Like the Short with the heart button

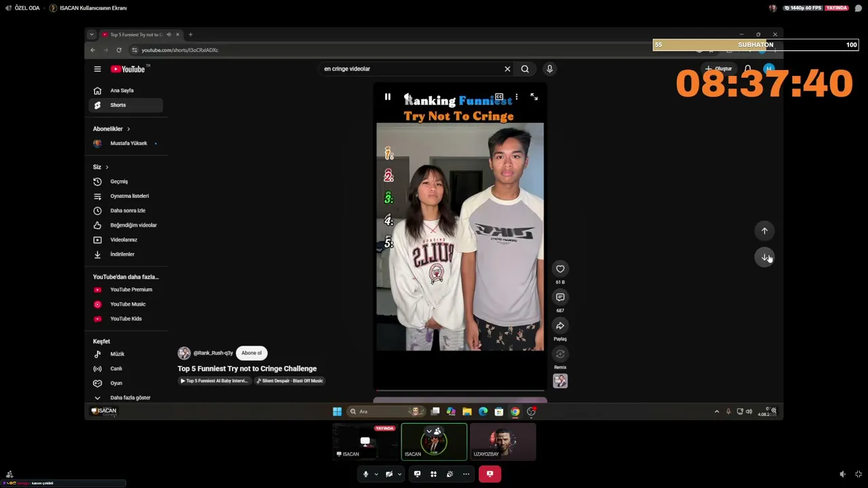pyautogui.click(x=560, y=269)
